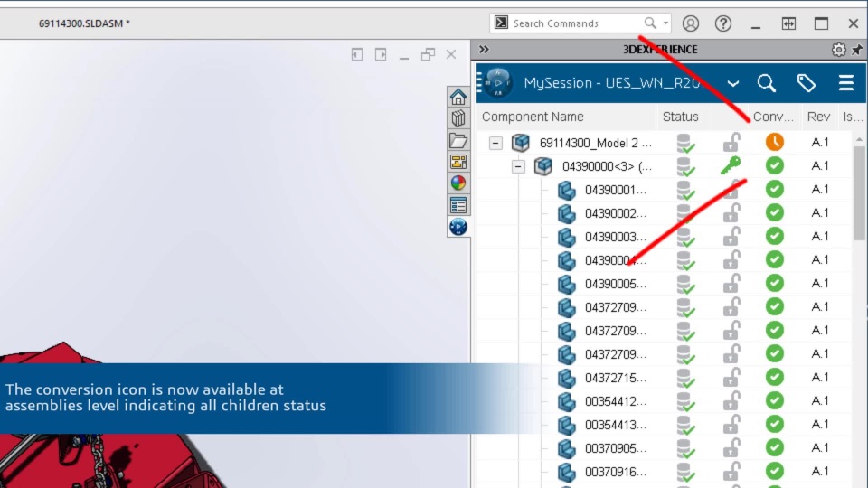The height and width of the screenshot is (488, 868).
Task: Open the tag icon in MySession header
Action: pyautogui.click(x=806, y=83)
